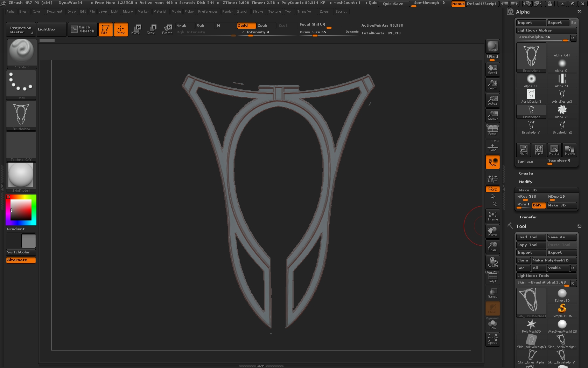Viewport: 588px width, 368px height.
Task: Toggle XYZ rotation mode
Action: pyautogui.click(x=492, y=189)
